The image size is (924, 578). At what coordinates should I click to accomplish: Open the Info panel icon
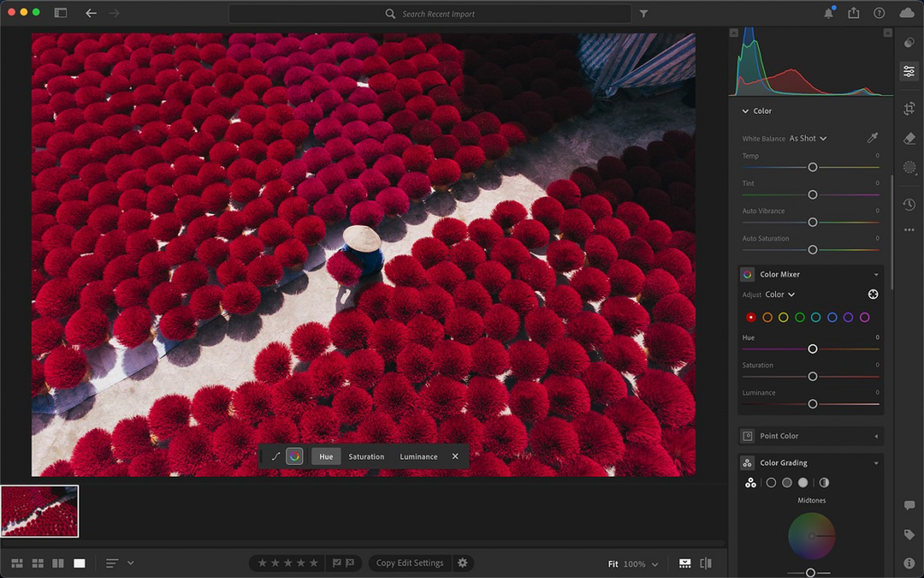tap(909, 564)
